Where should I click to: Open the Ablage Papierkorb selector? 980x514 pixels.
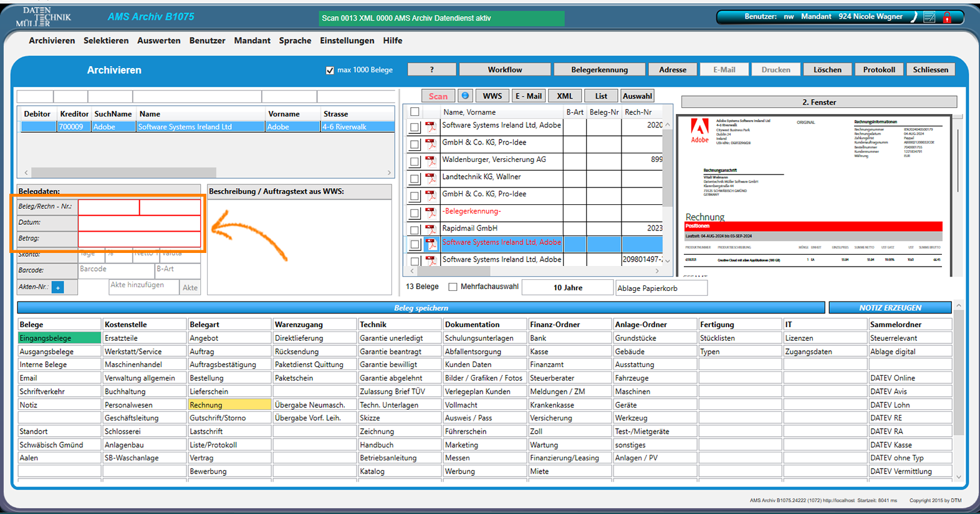point(661,288)
